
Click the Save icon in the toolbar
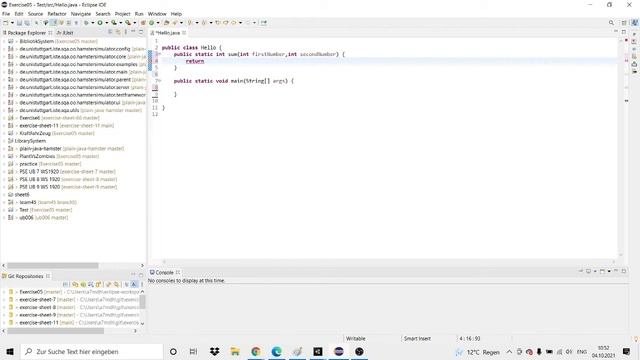19,23
